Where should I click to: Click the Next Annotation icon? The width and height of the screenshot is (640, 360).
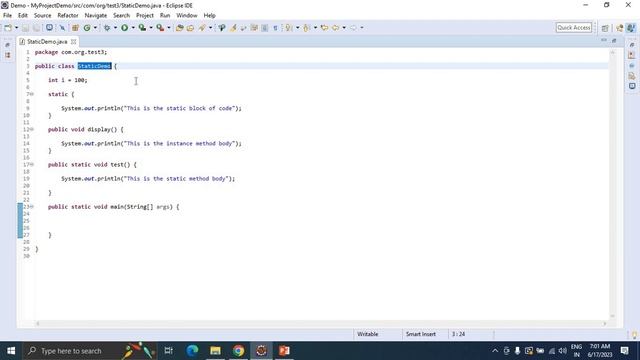[x=289, y=28]
